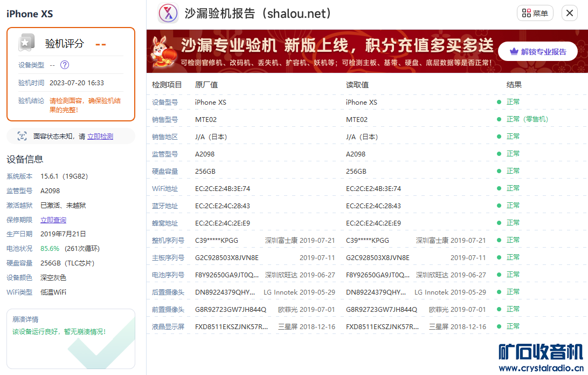Image resolution: width=588 pixels, height=375 pixels.
Task: Open the 立即检测 face check link
Action: 100,137
